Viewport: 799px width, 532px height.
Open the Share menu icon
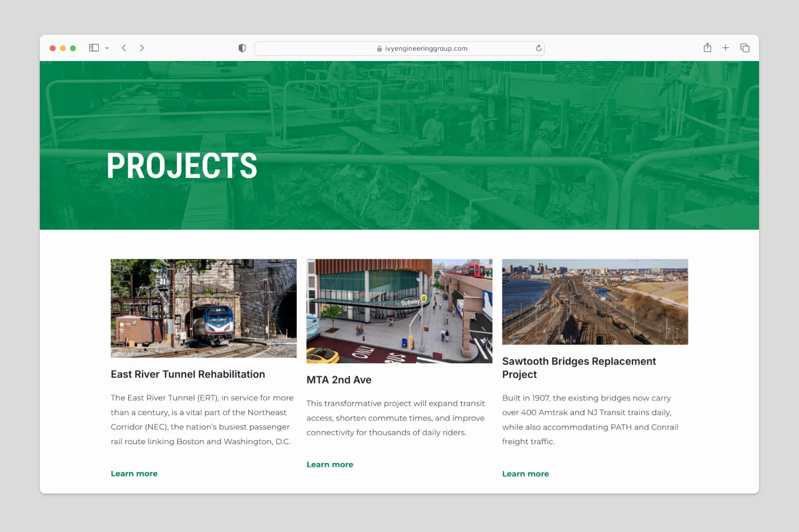click(707, 48)
